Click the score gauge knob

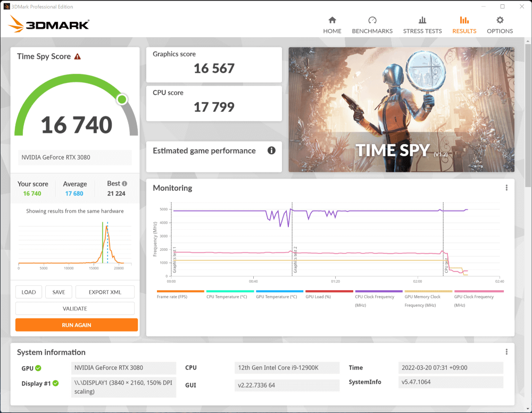click(122, 99)
